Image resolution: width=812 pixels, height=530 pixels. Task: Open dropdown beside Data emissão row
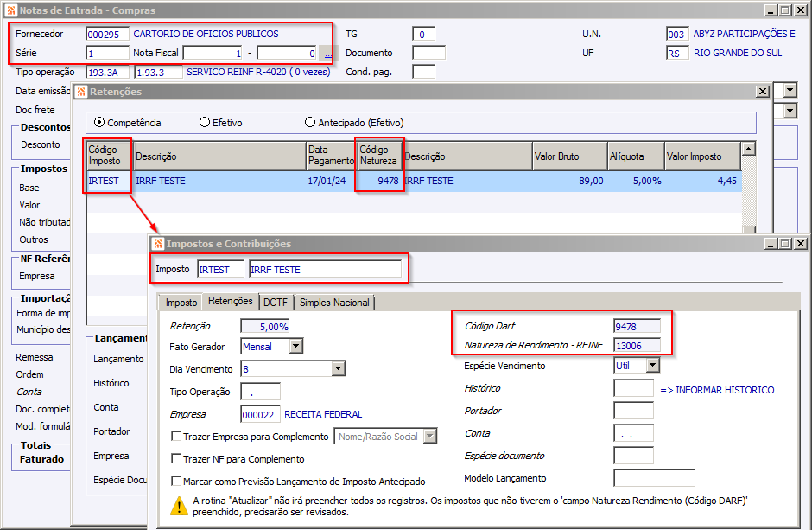[x=790, y=91]
